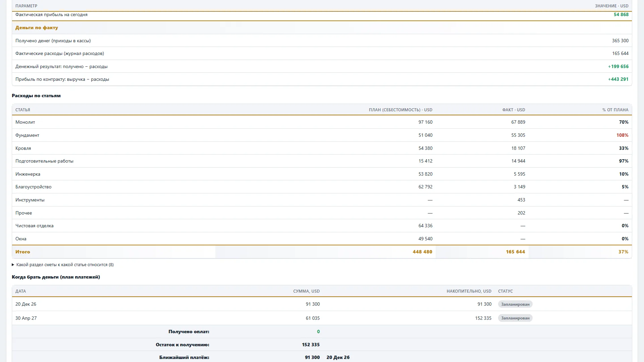Click 'ПЛАН (СЕБЕСТОИМОСТЬ) · USD' column header
Screen dimensions: 644x362
coord(400,110)
